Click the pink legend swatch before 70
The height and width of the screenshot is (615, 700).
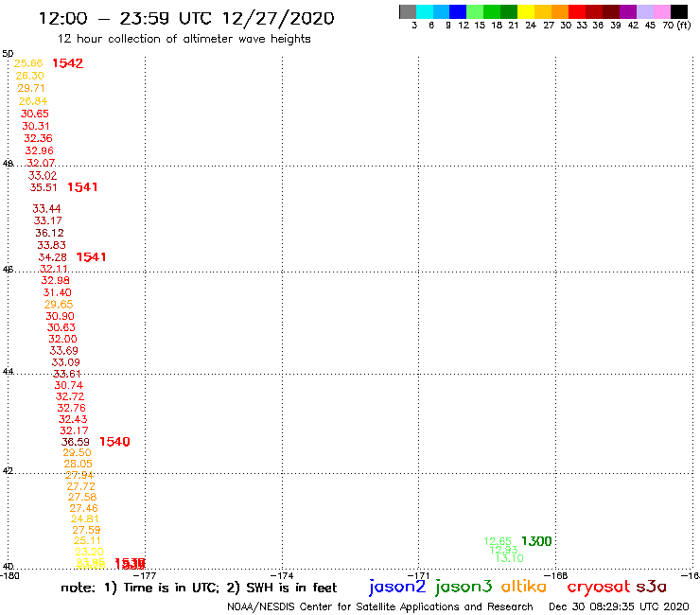(x=662, y=11)
